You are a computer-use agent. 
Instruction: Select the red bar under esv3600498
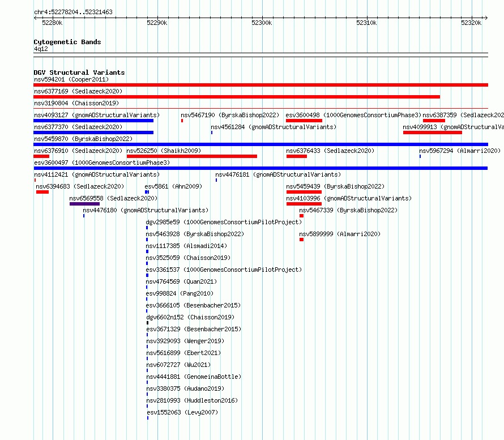click(304, 121)
